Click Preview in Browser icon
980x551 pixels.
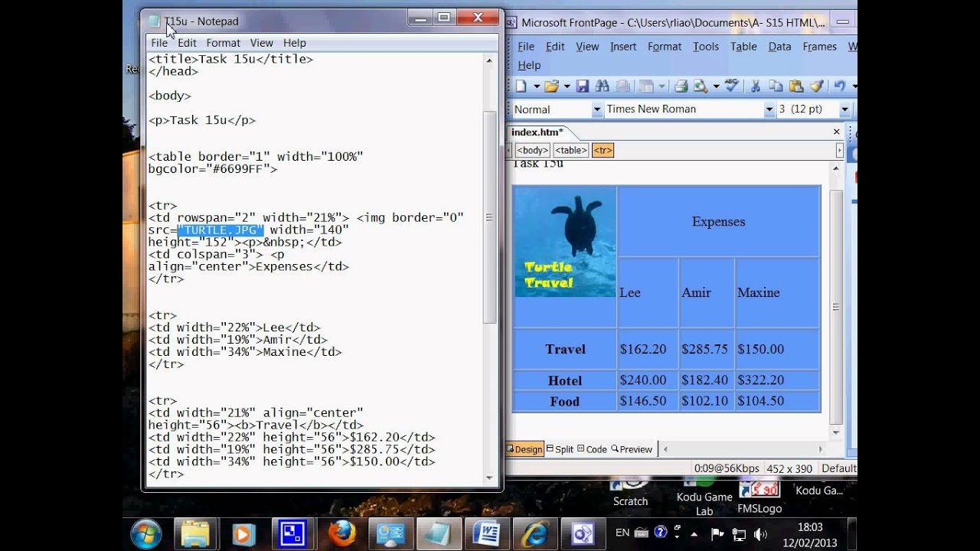click(x=700, y=86)
